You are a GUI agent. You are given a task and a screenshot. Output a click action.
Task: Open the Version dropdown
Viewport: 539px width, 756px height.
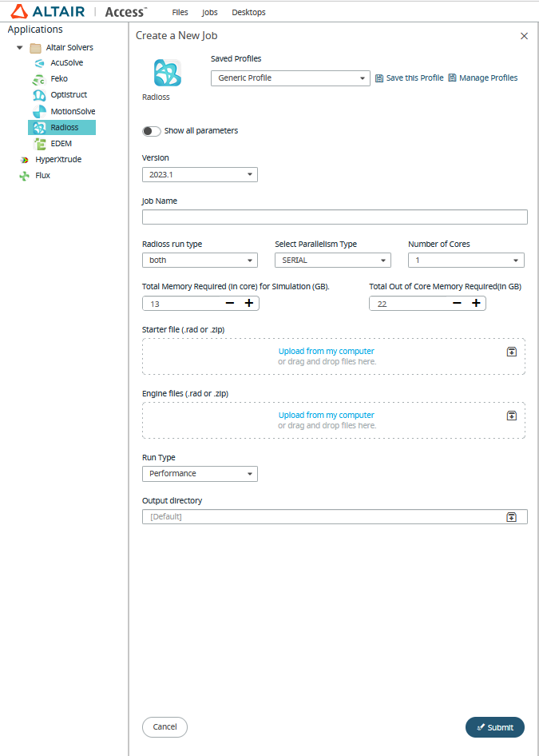click(x=249, y=174)
